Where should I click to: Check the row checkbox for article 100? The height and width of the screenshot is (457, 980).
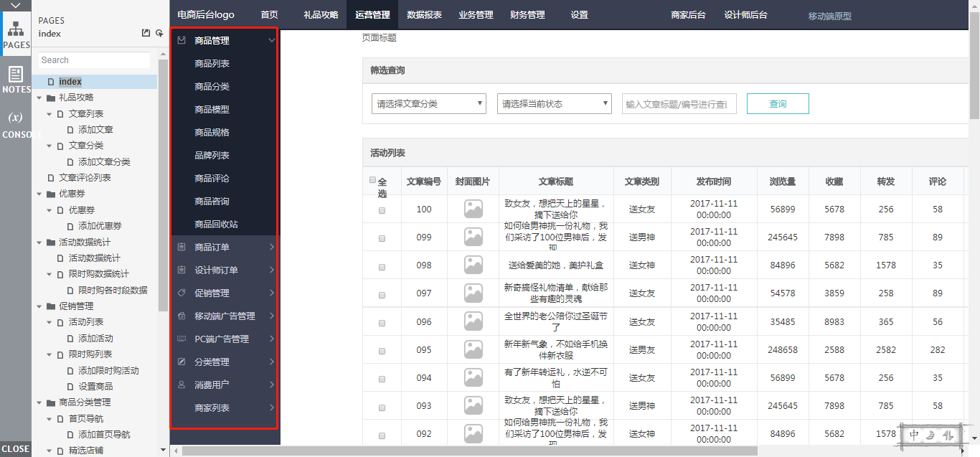click(x=382, y=210)
